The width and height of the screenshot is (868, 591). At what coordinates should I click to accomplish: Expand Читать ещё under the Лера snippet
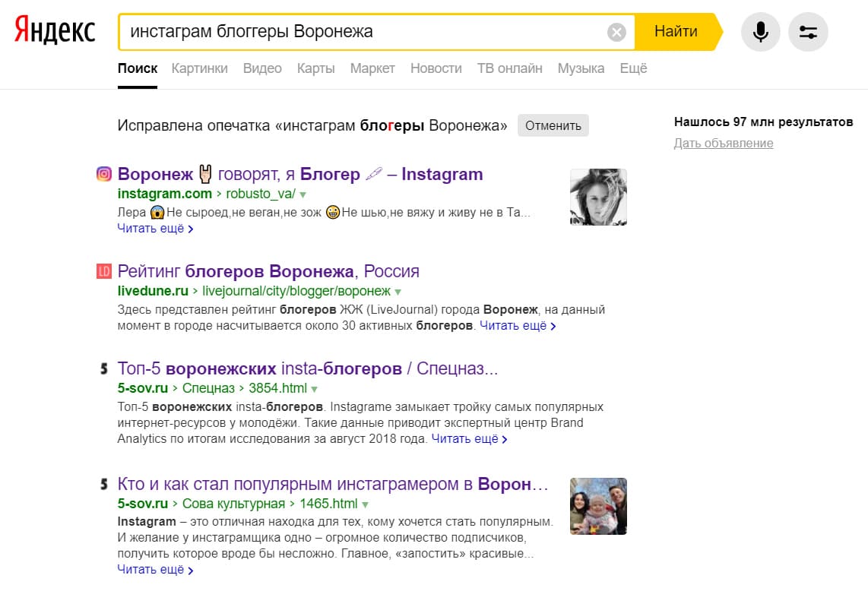coord(155,229)
